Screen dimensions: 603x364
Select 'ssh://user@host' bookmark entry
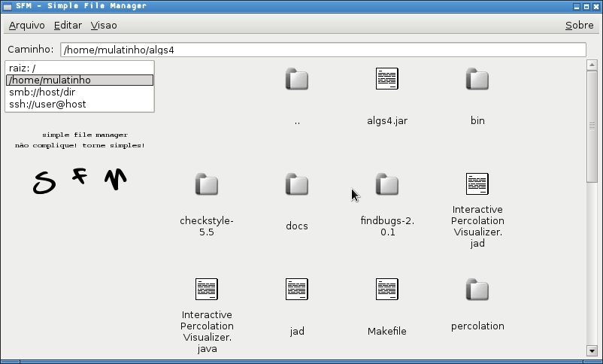coord(80,104)
